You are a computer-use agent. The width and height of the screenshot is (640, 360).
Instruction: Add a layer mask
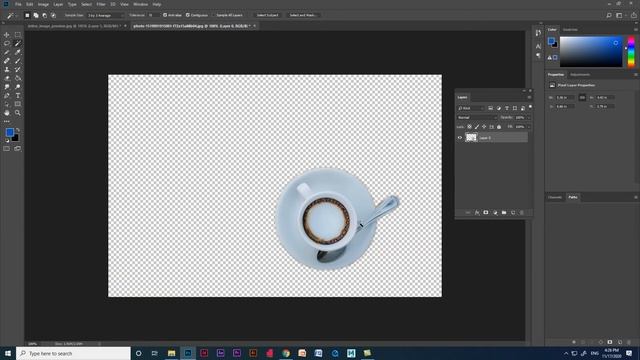click(486, 213)
